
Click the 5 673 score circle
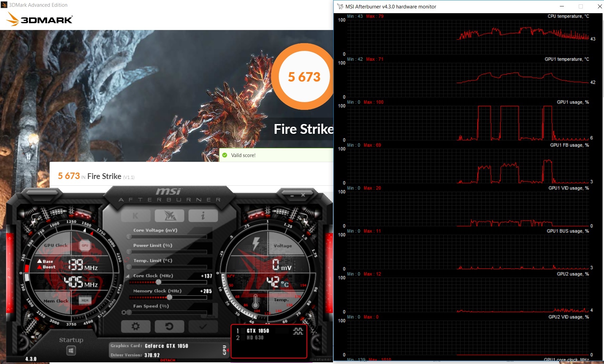304,77
